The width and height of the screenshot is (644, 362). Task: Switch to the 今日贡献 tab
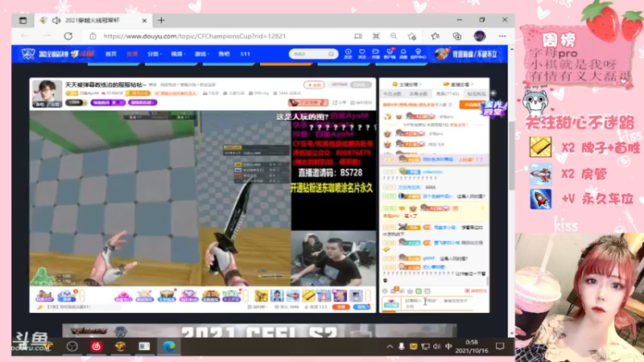click(x=392, y=94)
